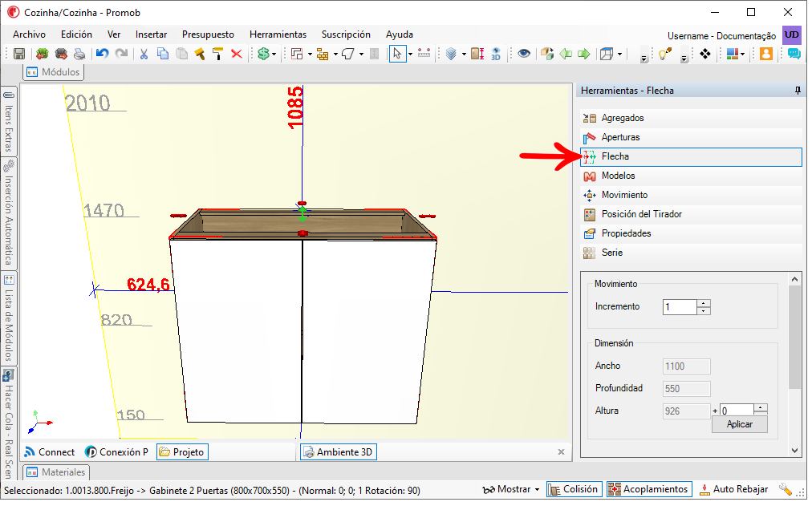Image resolution: width=812 pixels, height=510 pixels.
Task: Open the wireframe cube dropdown arrow
Action: click(x=619, y=54)
